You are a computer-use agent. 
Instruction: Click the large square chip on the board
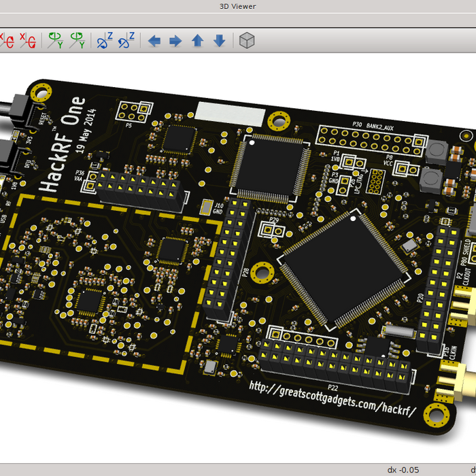click(345, 269)
